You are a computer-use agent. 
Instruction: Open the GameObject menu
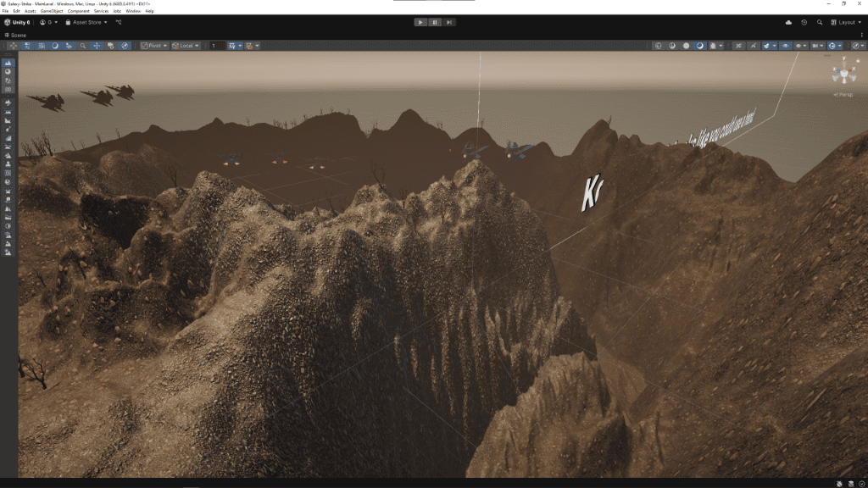click(52, 11)
